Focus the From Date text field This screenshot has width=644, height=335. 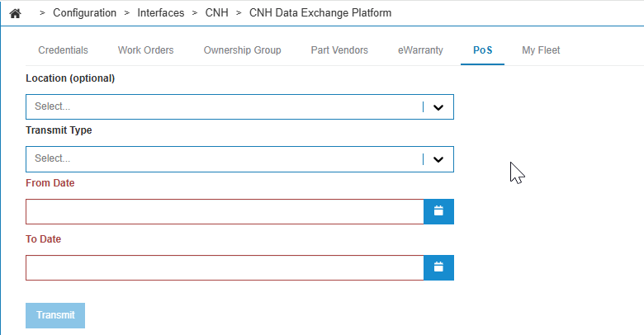225,211
